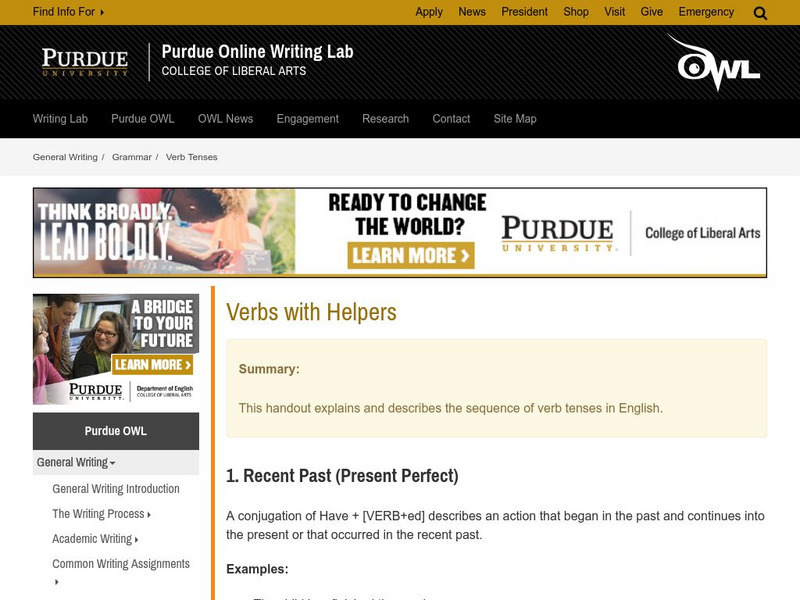
Task: Click the Think Broadly Lead Boldly banner image
Action: pyautogui.click(x=164, y=232)
